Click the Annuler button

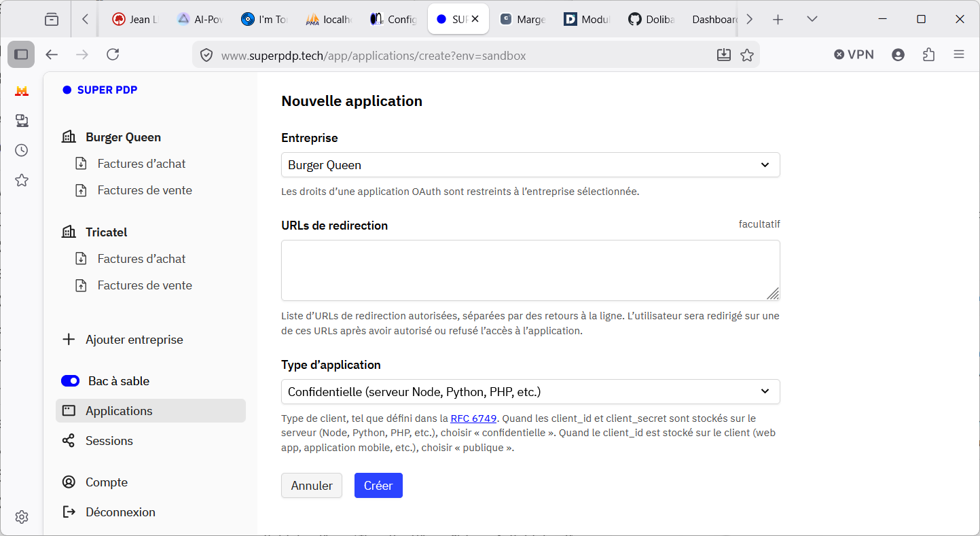coord(312,486)
